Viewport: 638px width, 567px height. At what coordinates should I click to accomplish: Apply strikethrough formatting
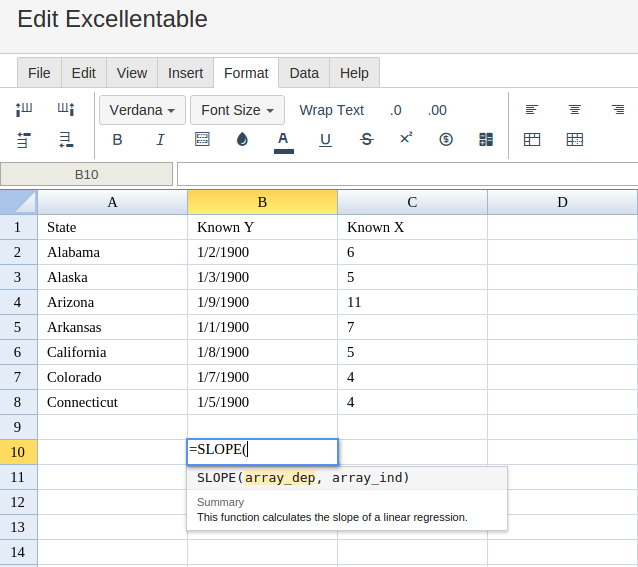pyautogui.click(x=366, y=140)
